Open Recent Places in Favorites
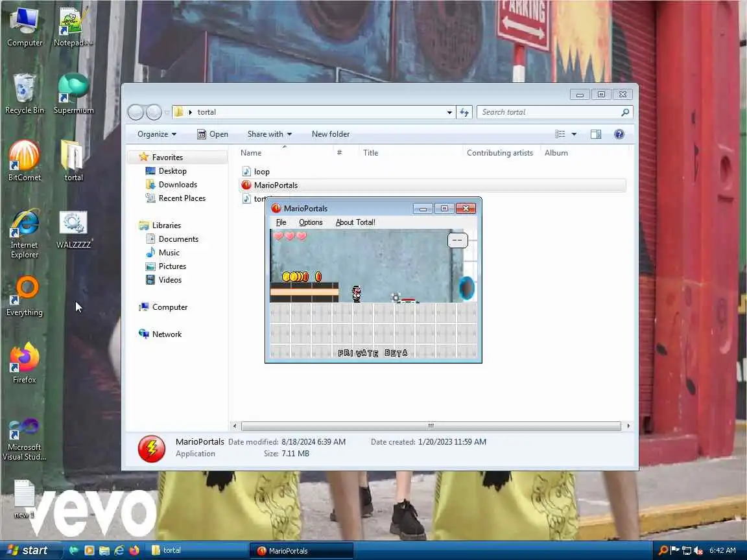The image size is (747, 560). (182, 198)
